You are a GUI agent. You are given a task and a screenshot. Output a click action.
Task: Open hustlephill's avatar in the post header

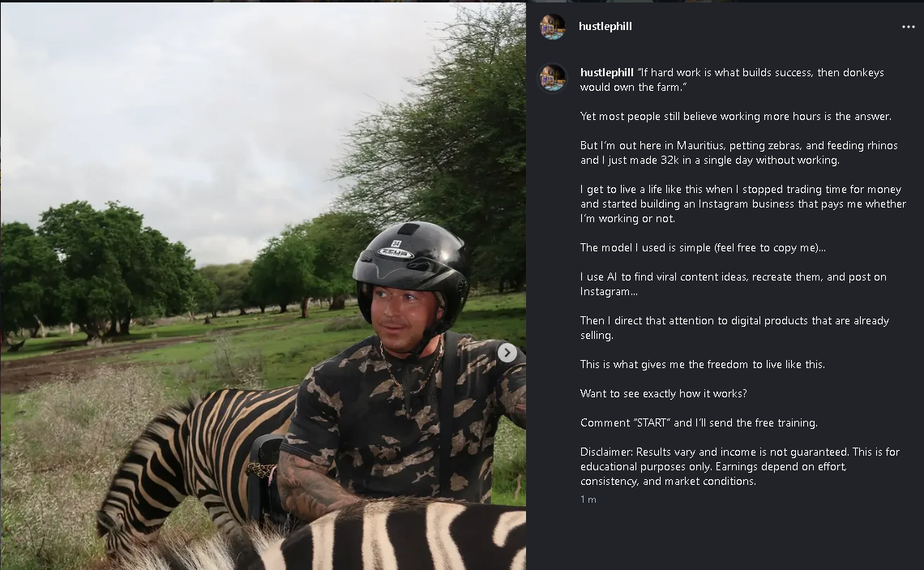pos(553,27)
